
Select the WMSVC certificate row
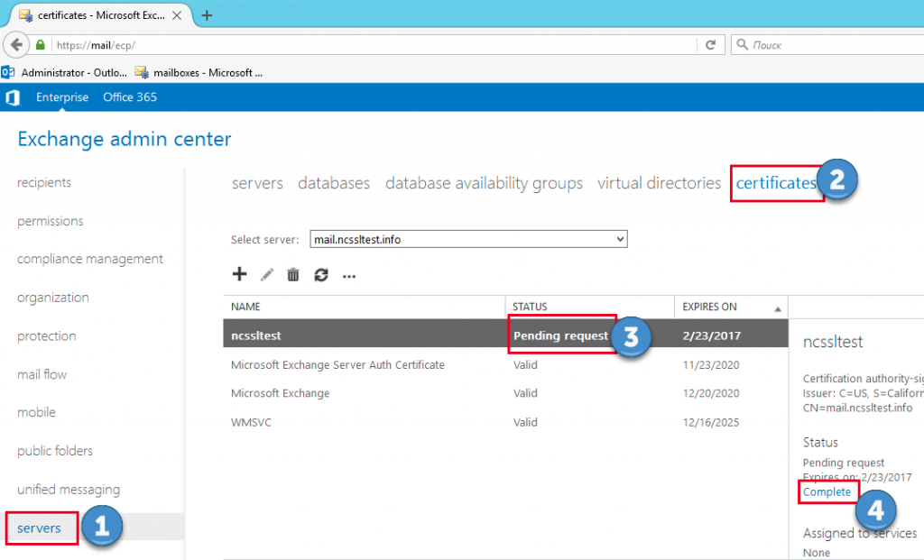pos(505,422)
